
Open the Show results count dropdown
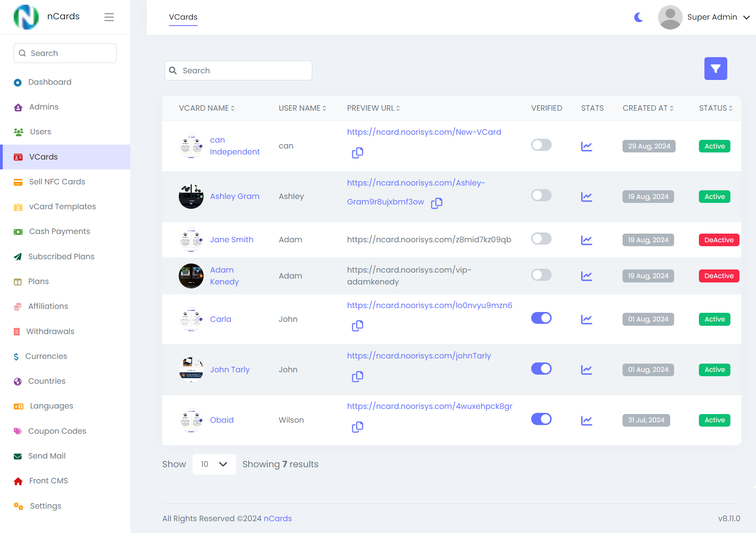[214, 464]
